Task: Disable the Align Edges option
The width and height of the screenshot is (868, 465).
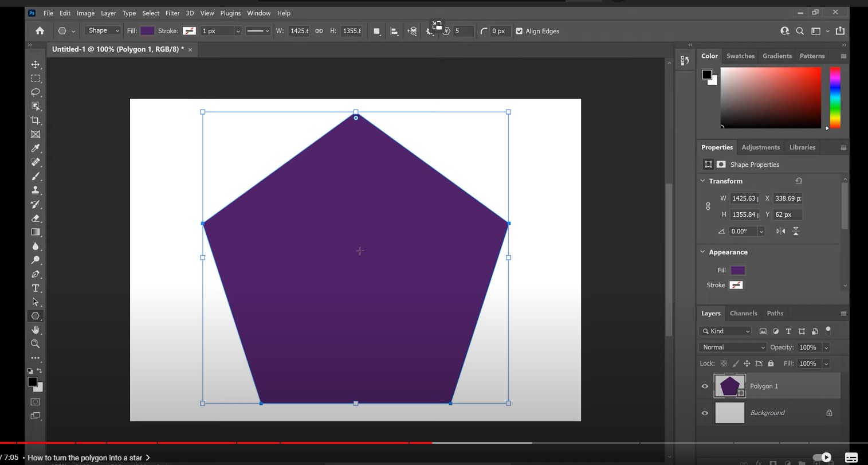Action: click(x=519, y=31)
